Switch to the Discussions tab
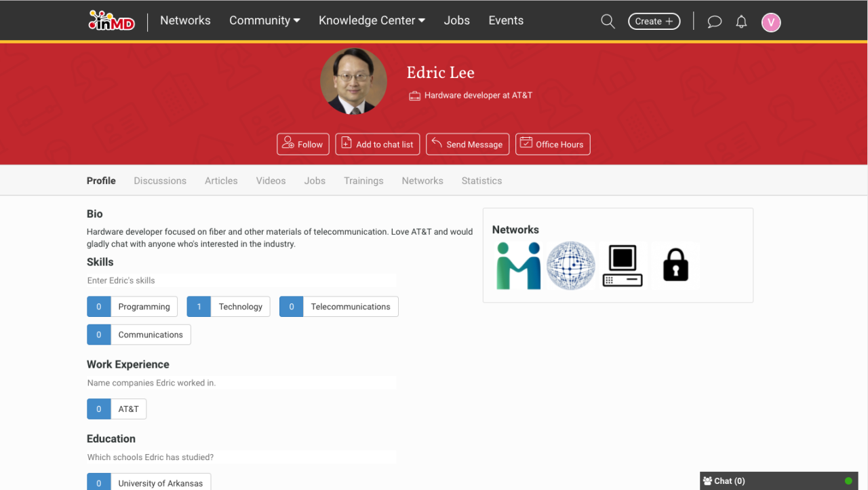This screenshot has width=868, height=490. pyautogui.click(x=160, y=181)
